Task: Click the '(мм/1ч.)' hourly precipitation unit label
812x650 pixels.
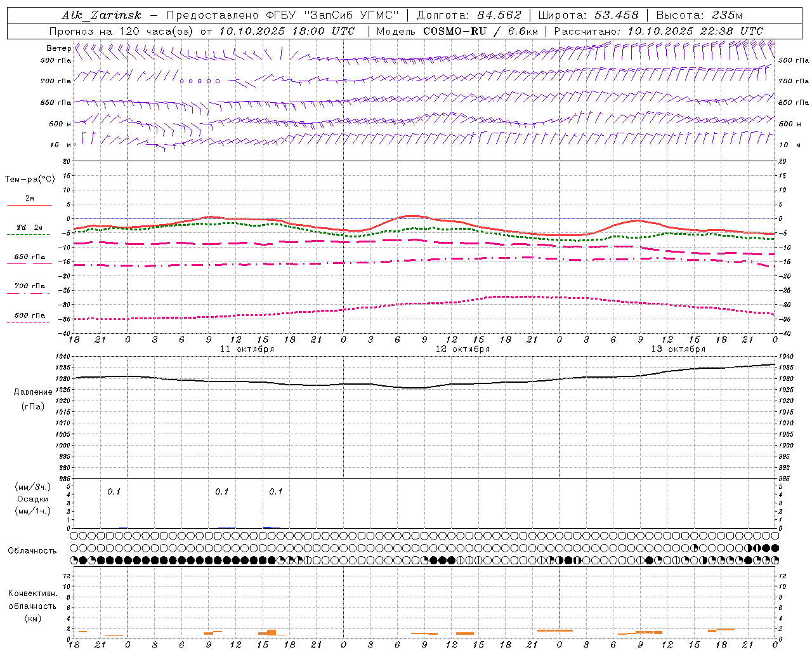Action: tap(33, 511)
